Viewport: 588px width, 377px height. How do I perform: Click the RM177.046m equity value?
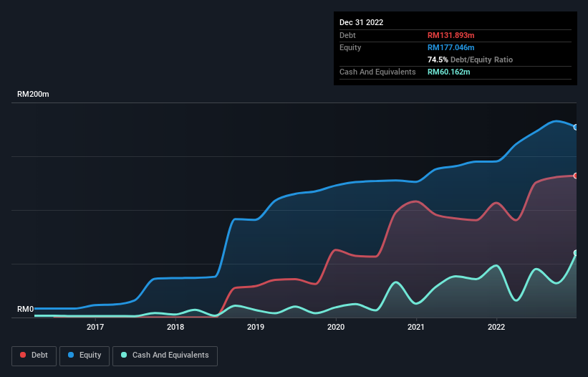[x=451, y=47]
